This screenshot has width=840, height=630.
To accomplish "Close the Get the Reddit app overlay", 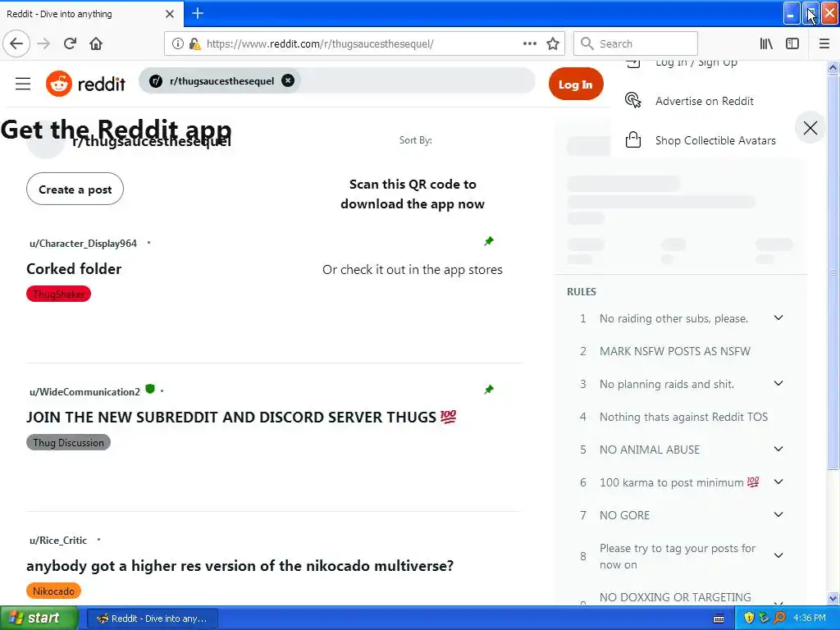I will click(810, 127).
